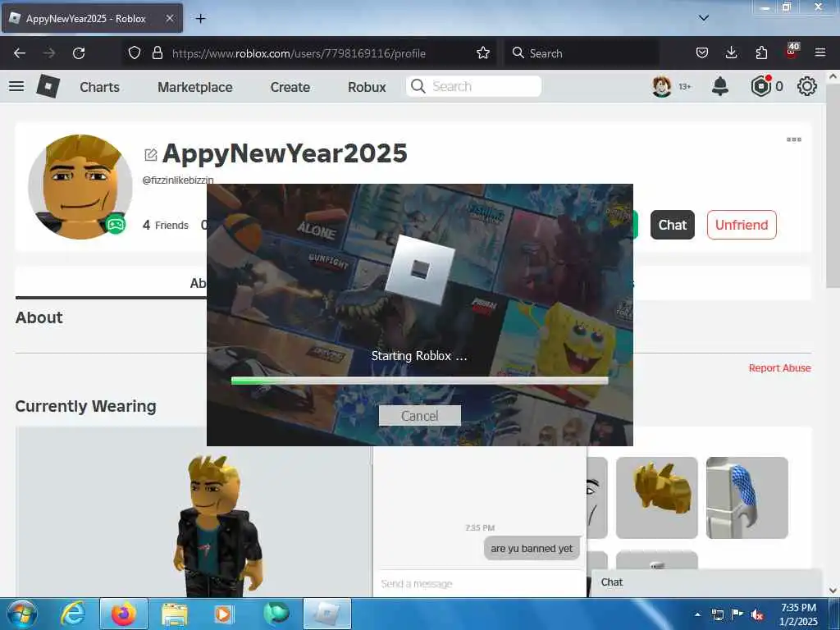Click the Starting Roblox progress bar

[x=419, y=381]
